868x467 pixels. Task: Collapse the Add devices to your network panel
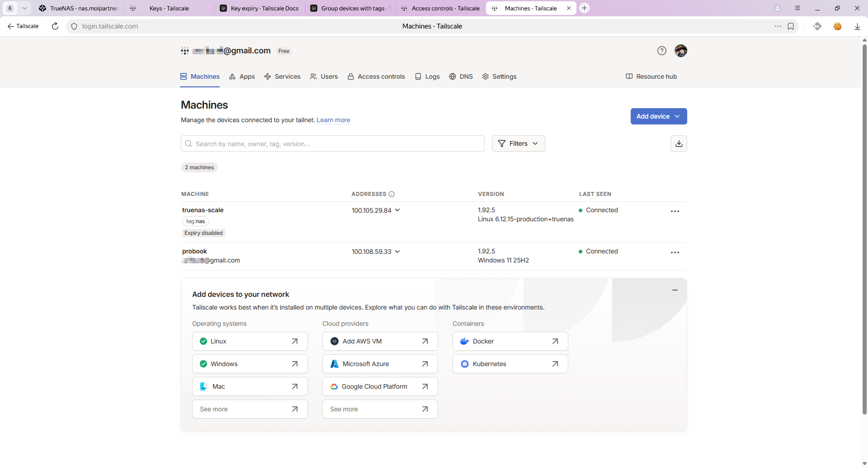(675, 290)
